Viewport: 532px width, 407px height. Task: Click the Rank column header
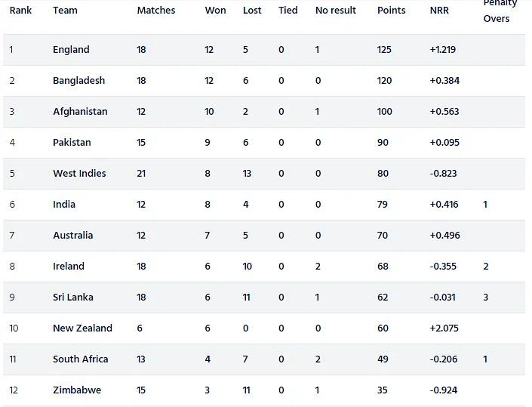[20, 11]
